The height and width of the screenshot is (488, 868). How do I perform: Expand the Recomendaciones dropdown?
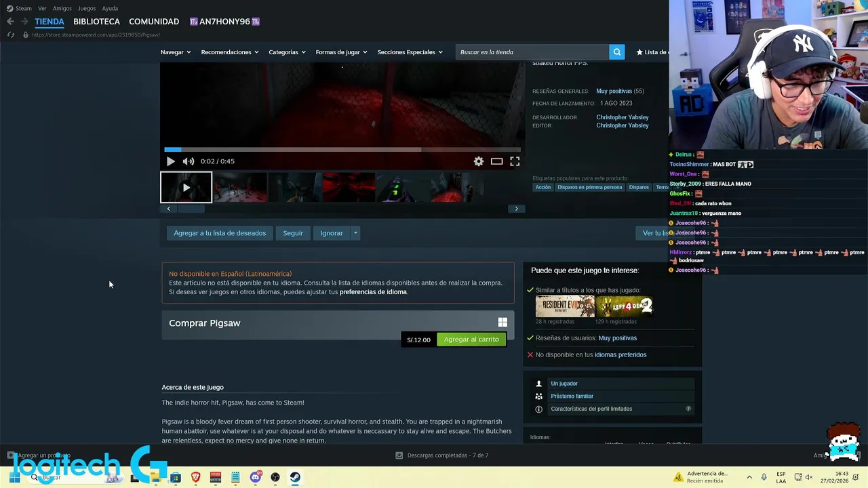[230, 52]
